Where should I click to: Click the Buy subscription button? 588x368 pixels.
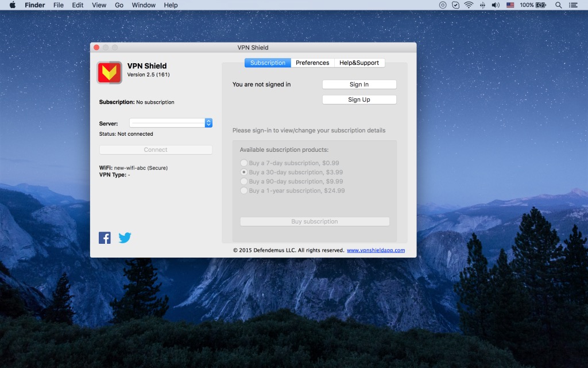tap(315, 221)
